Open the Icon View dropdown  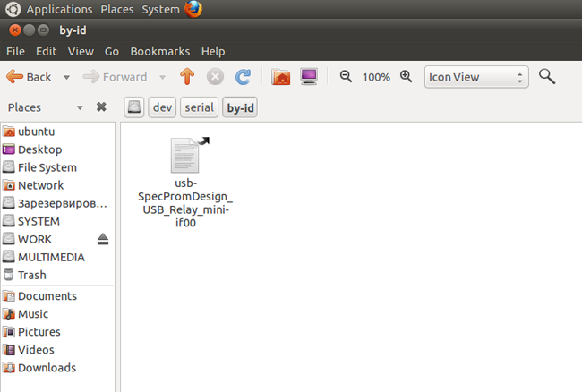point(475,77)
